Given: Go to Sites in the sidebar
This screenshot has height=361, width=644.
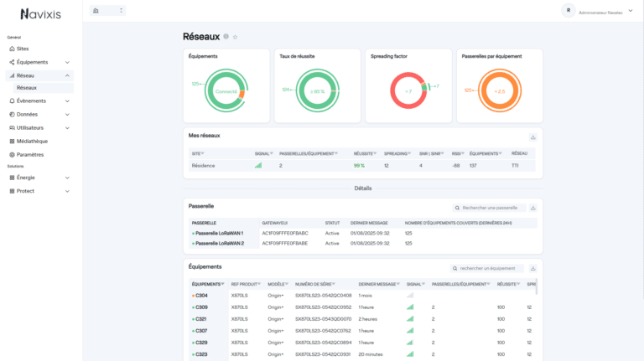Looking at the screenshot, I should pyautogui.click(x=23, y=49).
